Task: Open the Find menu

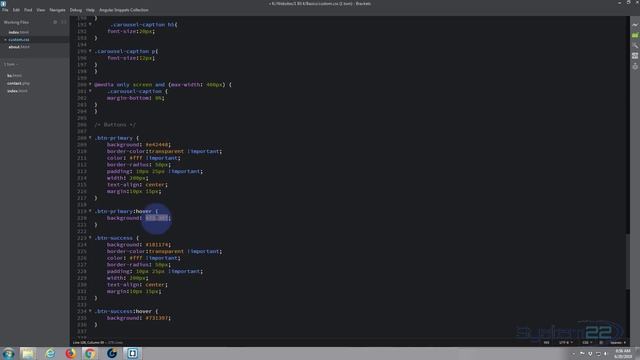Action: coord(28,10)
